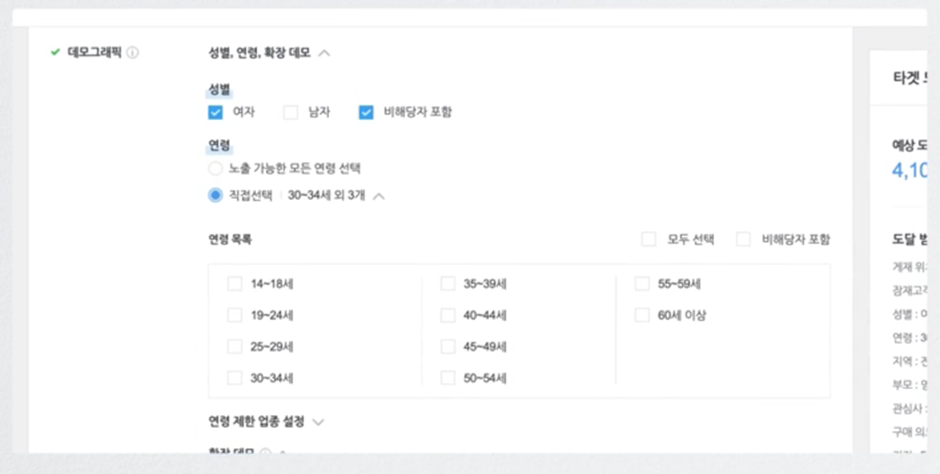Collapse the 30~34세 외 3개 age list
The width and height of the screenshot is (940, 474).
click(x=379, y=196)
